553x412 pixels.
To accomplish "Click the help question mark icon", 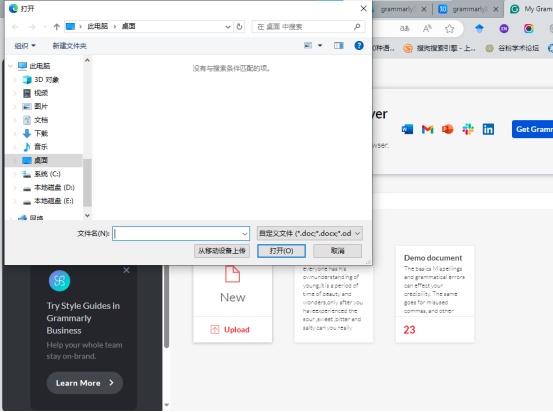I will coord(359,46).
